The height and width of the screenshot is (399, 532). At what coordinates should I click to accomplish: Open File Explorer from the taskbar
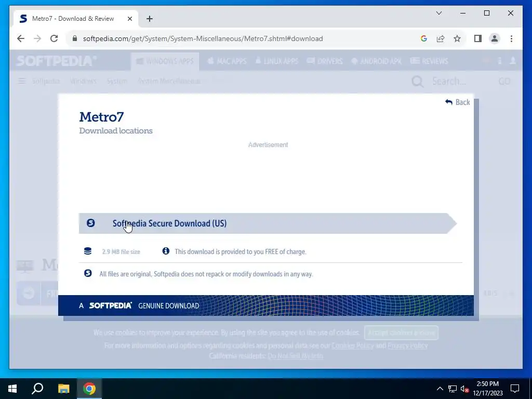coord(63,389)
